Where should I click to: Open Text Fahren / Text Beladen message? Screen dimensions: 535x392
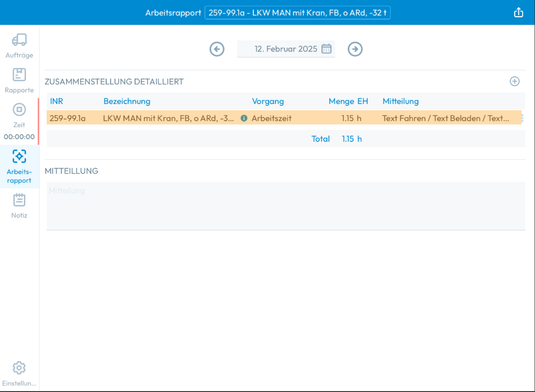[446, 118]
